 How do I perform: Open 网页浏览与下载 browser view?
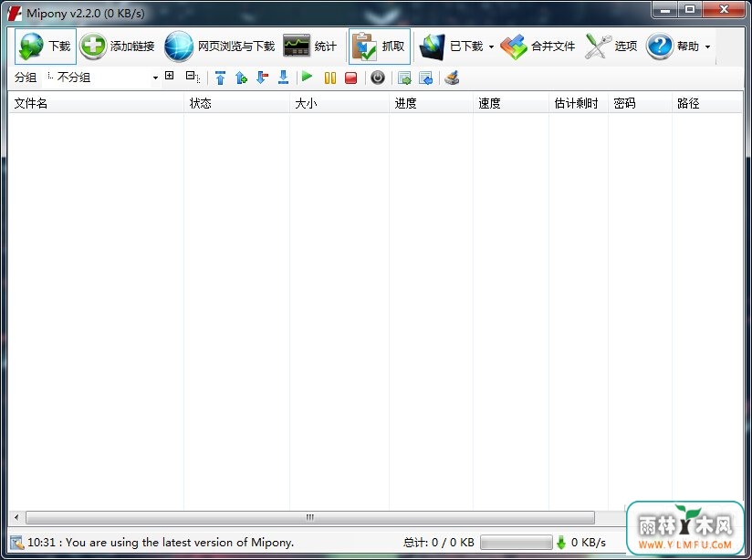point(220,47)
